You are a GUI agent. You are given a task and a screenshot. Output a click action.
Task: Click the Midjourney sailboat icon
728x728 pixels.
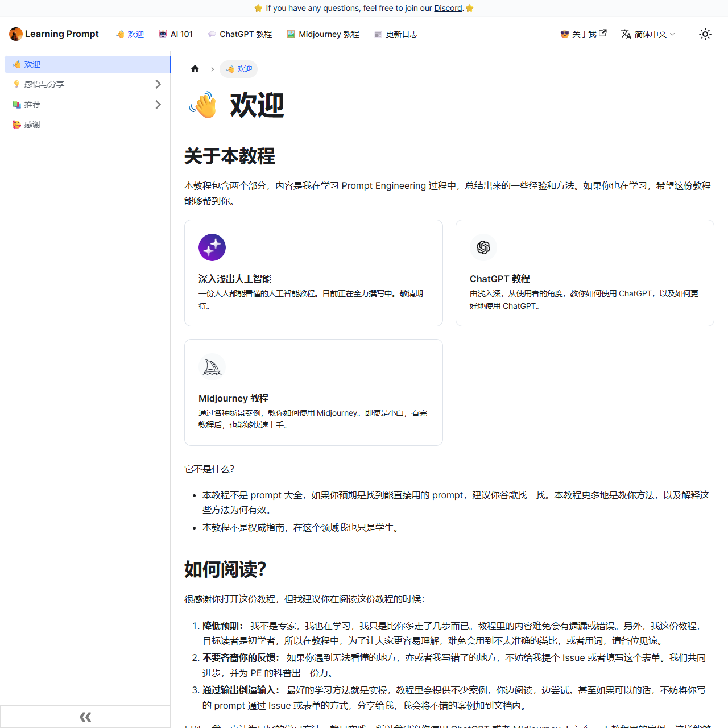(212, 367)
